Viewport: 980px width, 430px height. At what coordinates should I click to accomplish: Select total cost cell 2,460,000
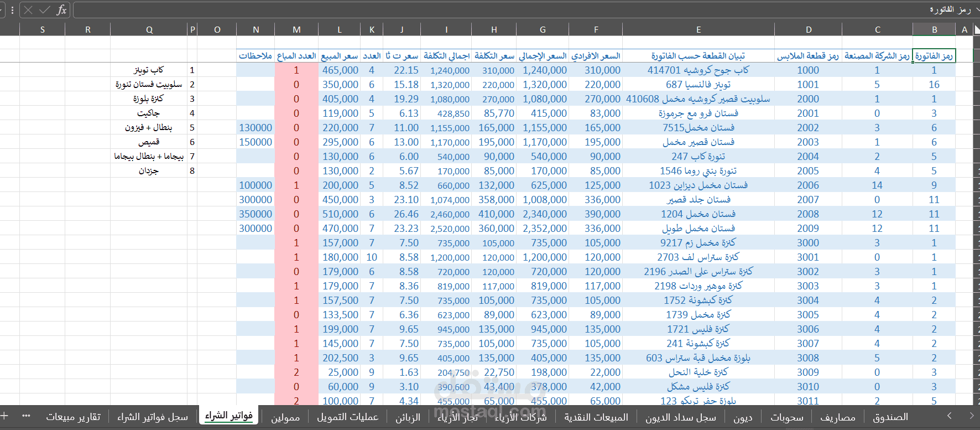point(446,214)
